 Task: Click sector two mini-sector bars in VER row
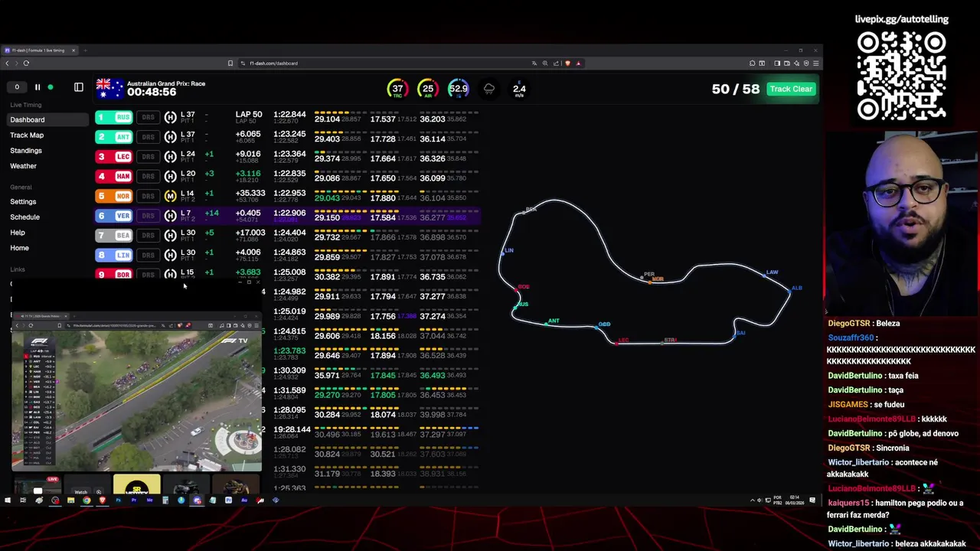click(x=384, y=210)
